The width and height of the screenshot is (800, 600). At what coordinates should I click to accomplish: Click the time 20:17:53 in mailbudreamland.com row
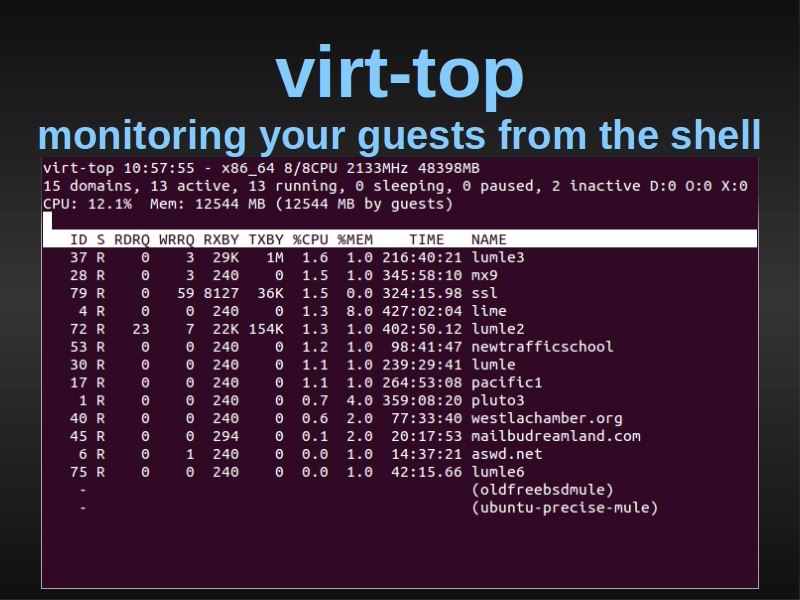pyautogui.click(x=427, y=436)
